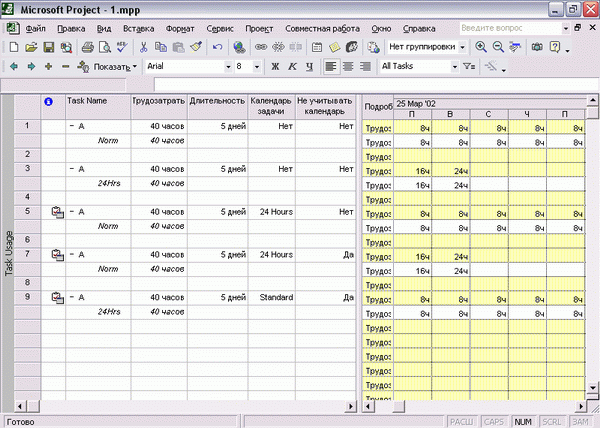
Task: Copy selected cells
Action: point(161,47)
